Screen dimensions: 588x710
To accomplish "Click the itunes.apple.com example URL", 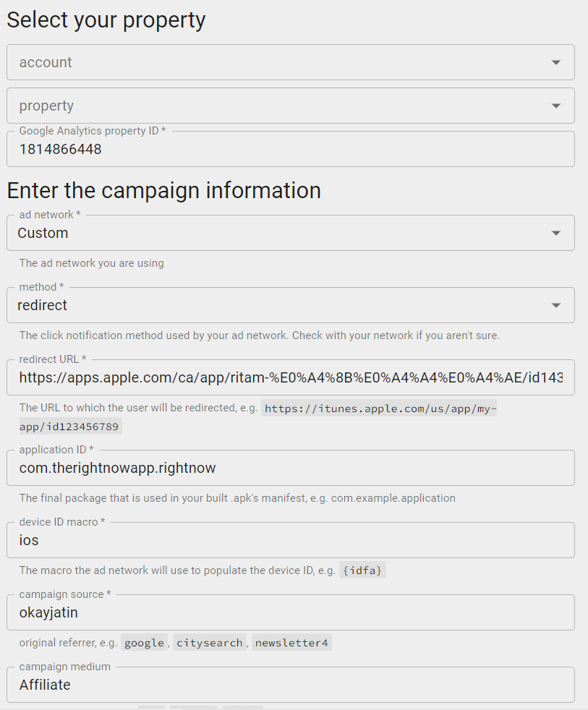I will pos(379,409).
